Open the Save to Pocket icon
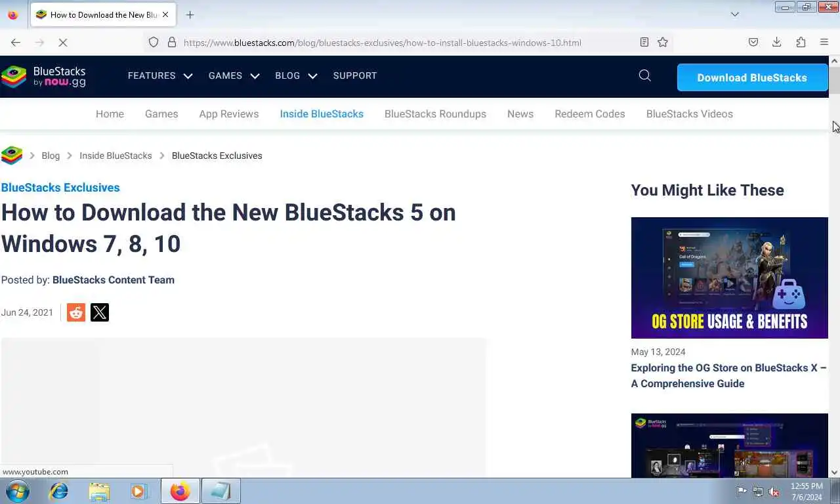840x504 pixels. (753, 42)
